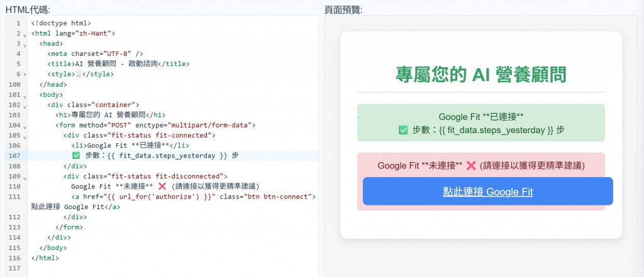Screen dimensions: 644x277
Task: Collapse the fit-disconnected div fold arrow, line 109
Action: 25,177
